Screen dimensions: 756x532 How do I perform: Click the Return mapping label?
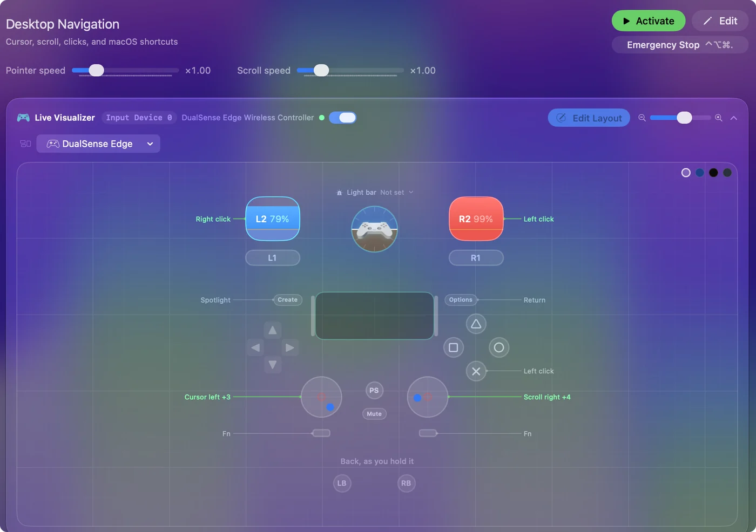[x=535, y=300]
